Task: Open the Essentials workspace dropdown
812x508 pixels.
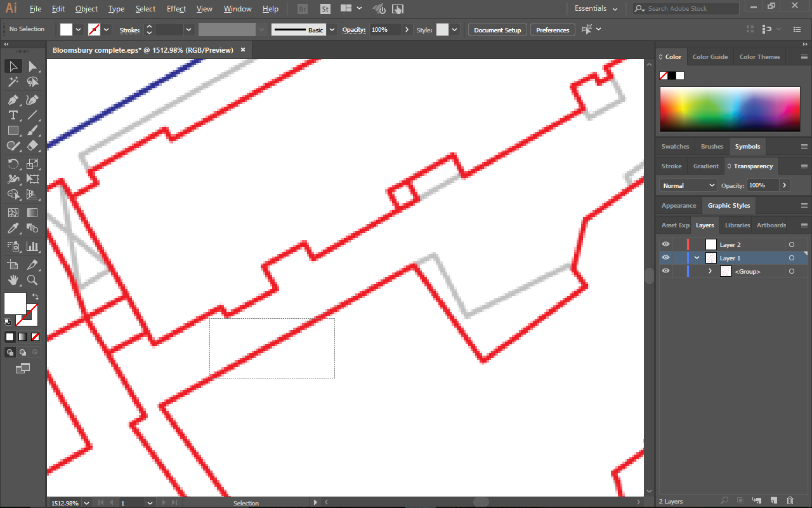Action: click(x=596, y=9)
